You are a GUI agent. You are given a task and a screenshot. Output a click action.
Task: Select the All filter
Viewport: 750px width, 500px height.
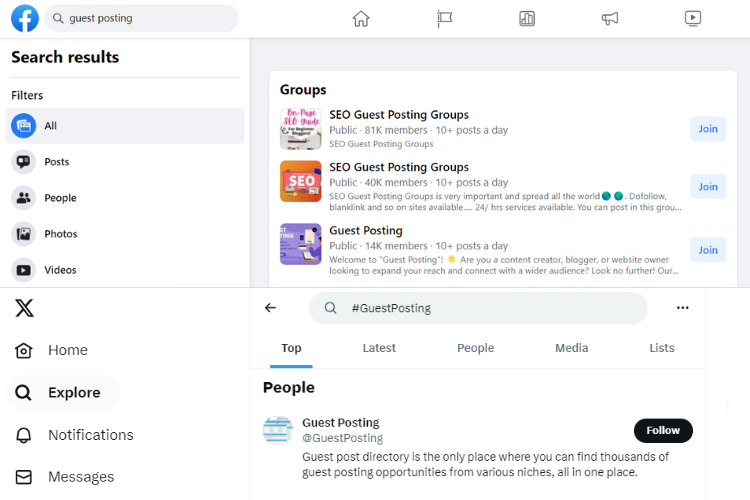pos(125,125)
